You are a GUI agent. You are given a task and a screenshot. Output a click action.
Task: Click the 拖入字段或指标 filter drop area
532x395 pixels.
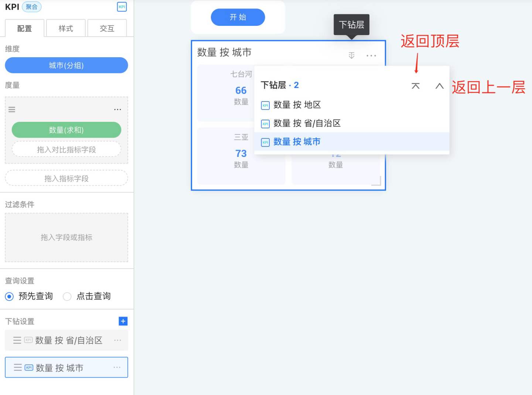point(66,237)
